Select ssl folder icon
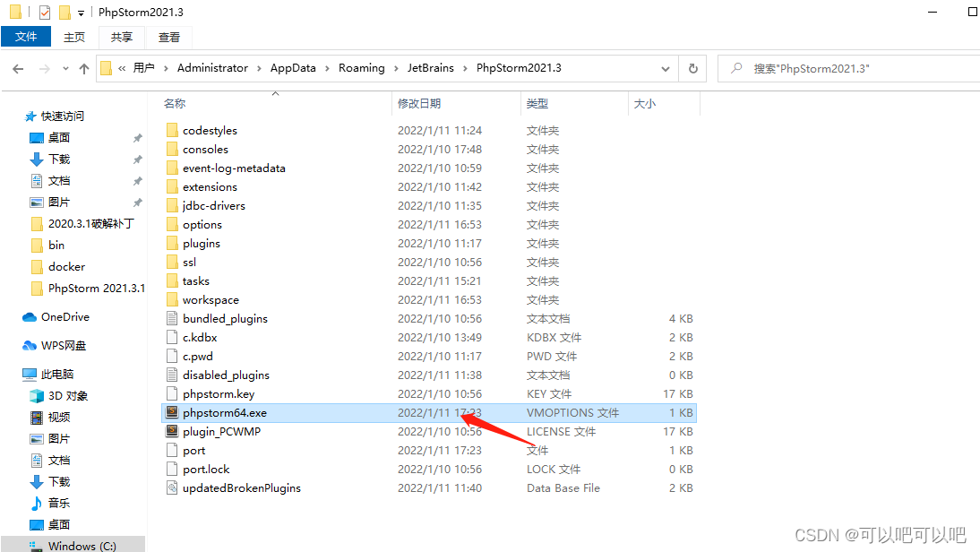 click(x=173, y=262)
